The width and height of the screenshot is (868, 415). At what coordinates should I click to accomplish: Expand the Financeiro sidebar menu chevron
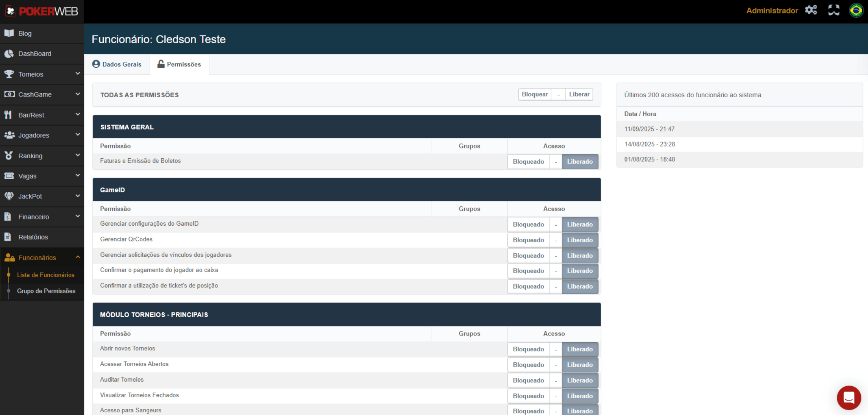pyautogui.click(x=78, y=216)
